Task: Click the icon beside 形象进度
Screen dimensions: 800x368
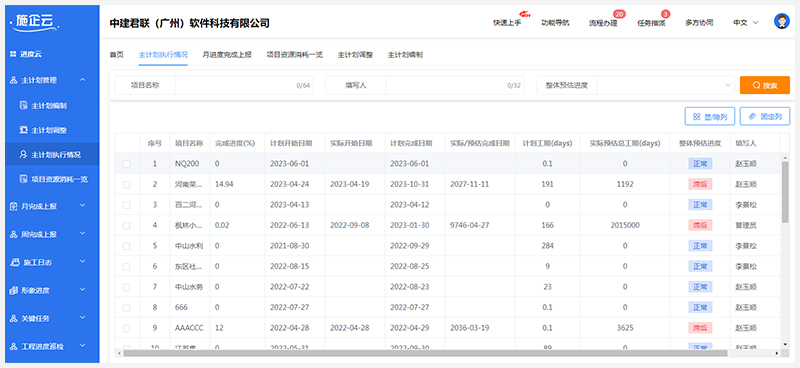Action: (14, 290)
